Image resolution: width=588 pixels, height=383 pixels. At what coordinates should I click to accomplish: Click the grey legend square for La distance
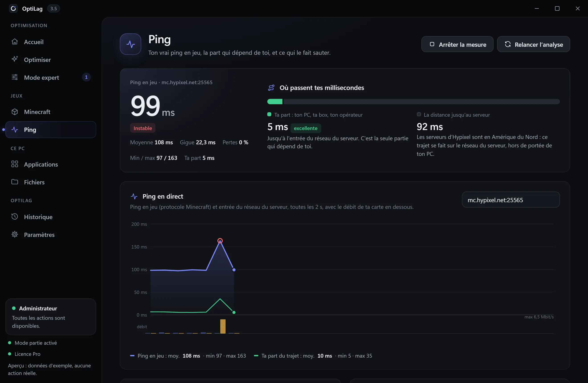(x=419, y=114)
